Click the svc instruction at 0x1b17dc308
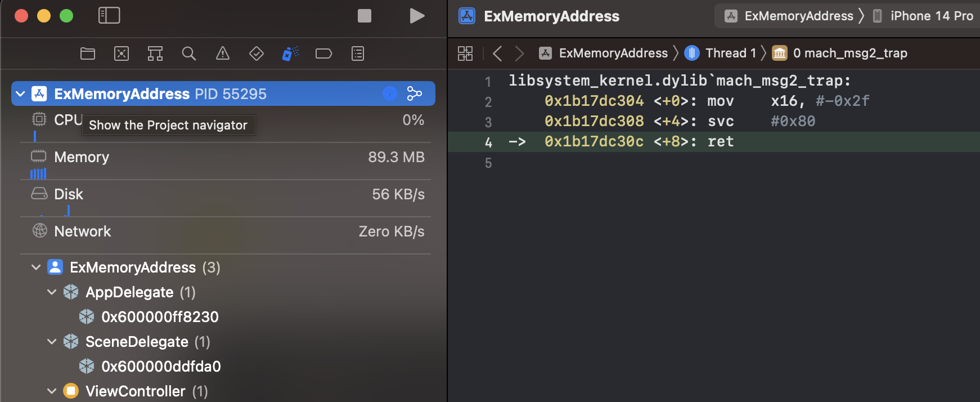 [x=721, y=121]
